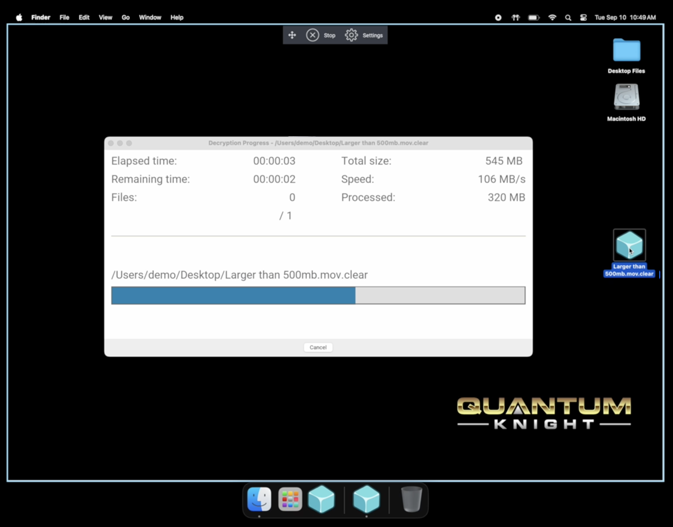Image resolution: width=673 pixels, height=527 pixels.
Task: Close the Decryption Progress window
Action: pyautogui.click(x=111, y=143)
